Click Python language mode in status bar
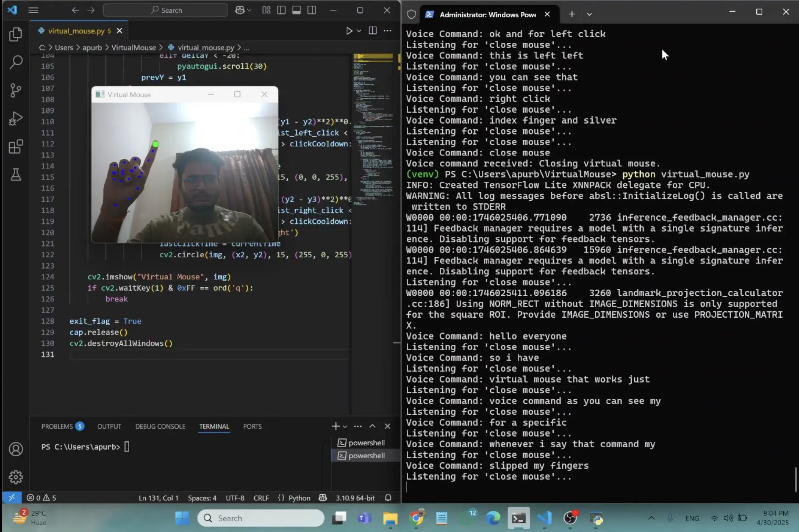Screen dimensions: 799x532 pos(299,498)
